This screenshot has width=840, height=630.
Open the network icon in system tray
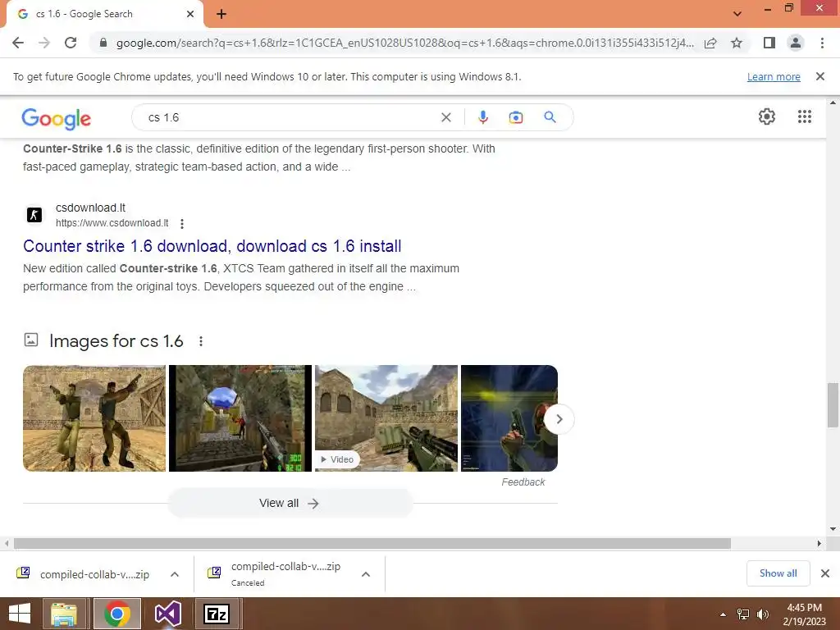click(x=743, y=614)
